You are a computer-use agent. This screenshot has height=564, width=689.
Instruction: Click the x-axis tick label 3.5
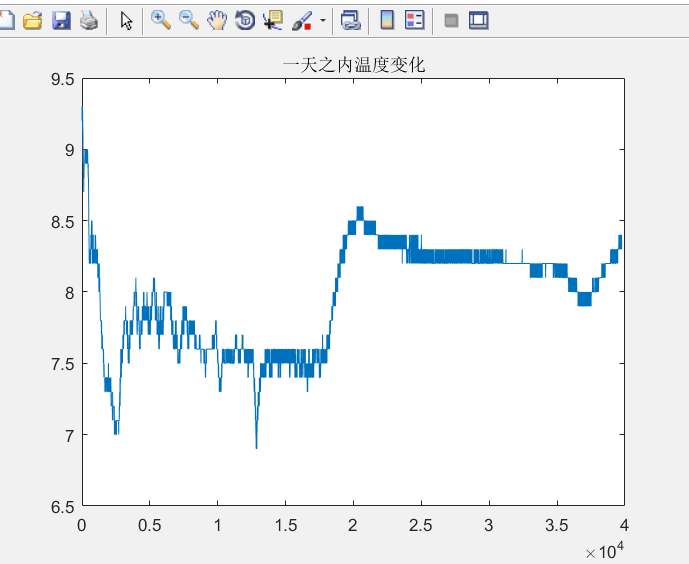click(x=557, y=525)
